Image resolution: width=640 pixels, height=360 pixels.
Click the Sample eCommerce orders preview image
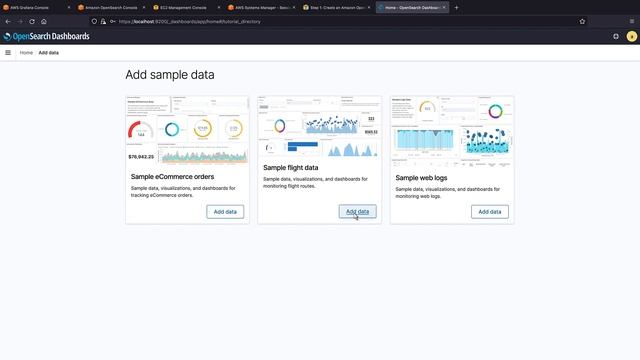coord(187,131)
